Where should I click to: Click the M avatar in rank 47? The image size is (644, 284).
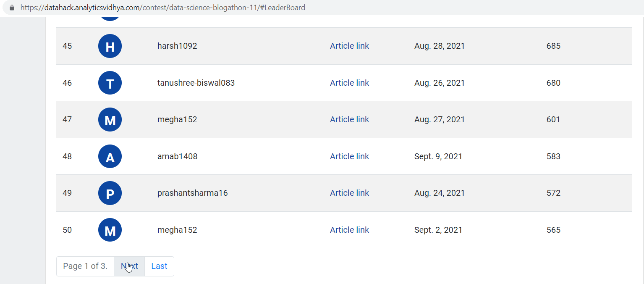pos(110,120)
